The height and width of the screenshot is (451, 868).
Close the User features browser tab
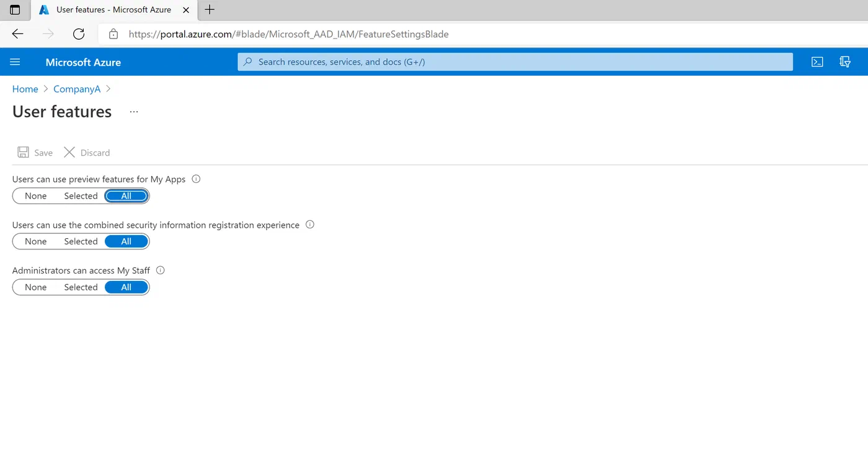[186, 10]
